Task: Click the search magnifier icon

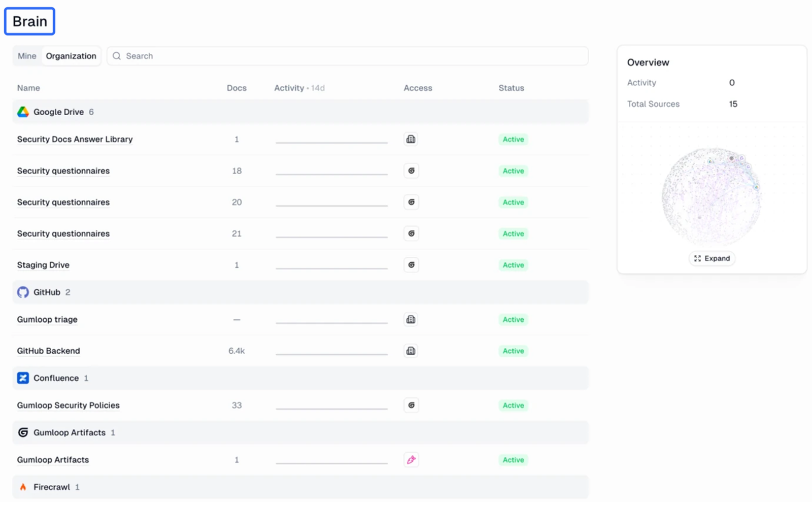Action: click(117, 56)
